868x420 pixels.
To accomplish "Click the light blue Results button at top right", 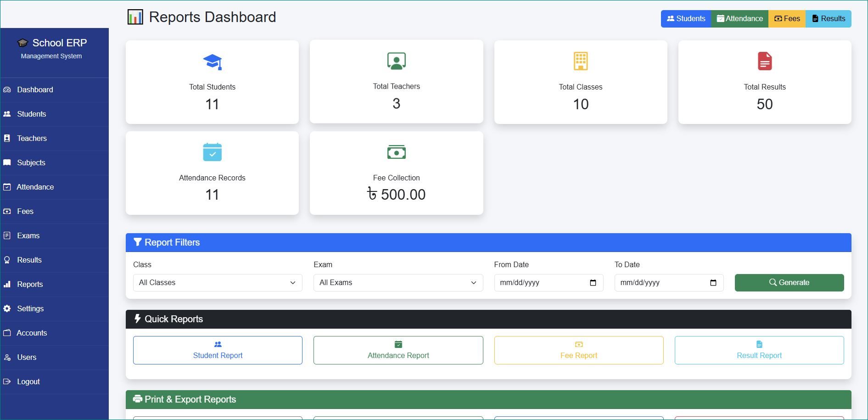I will (829, 19).
